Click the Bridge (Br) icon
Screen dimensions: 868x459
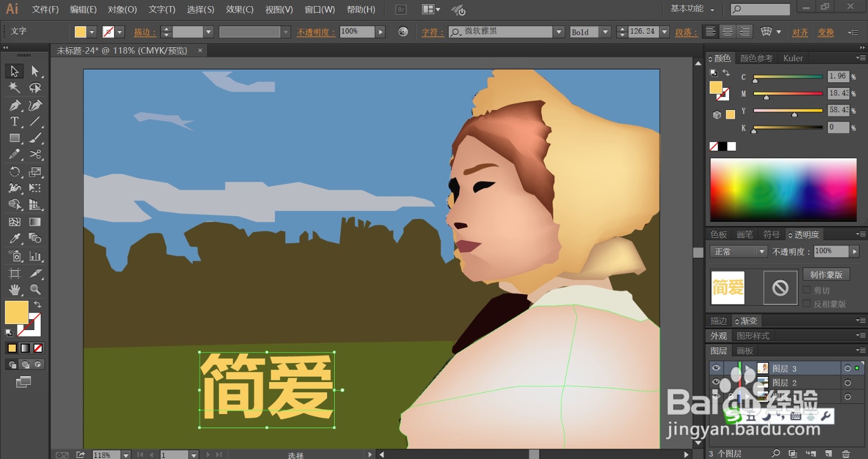401,9
